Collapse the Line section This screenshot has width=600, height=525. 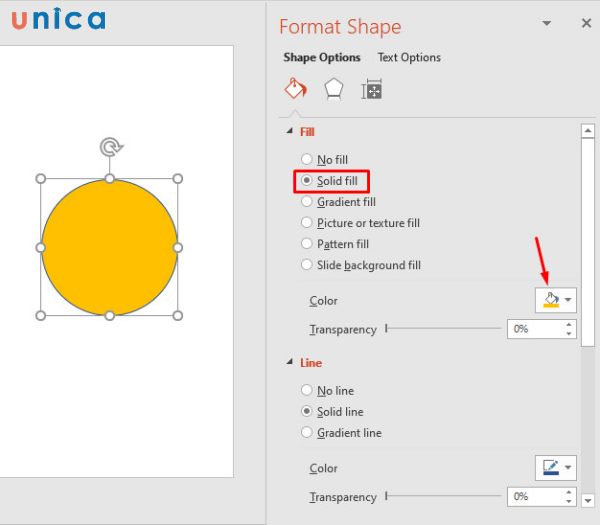[290, 362]
